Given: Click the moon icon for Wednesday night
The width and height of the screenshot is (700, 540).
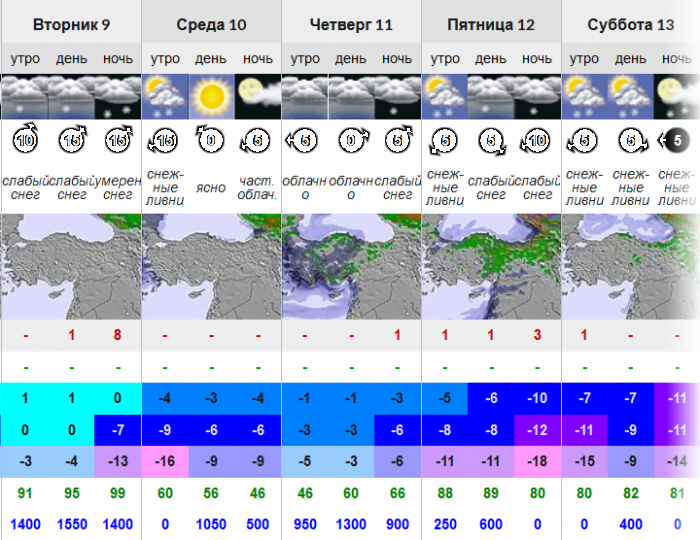Looking at the screenshot, I should pos(258,96).
